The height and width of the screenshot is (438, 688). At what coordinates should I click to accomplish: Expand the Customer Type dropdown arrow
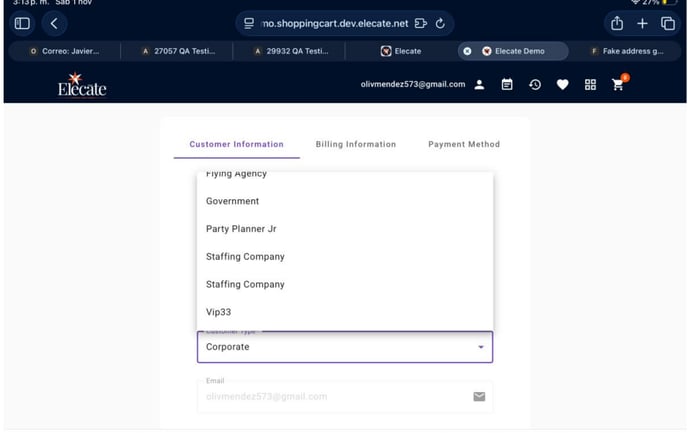pos(480,347)
